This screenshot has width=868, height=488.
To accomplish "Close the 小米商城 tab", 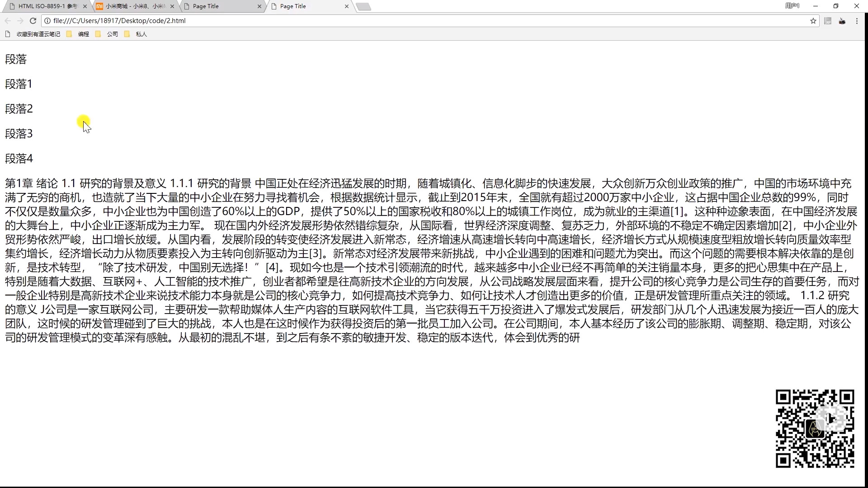I will (172, 6).
